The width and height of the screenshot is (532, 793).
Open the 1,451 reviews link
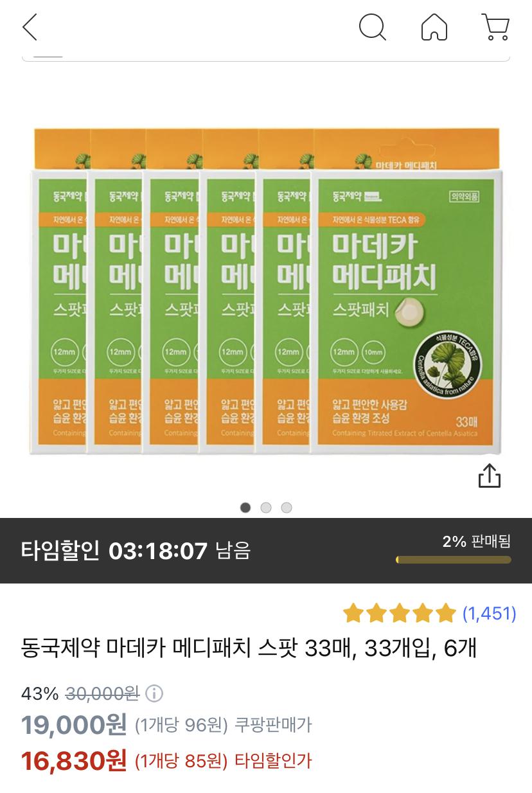tap(490, 614)
